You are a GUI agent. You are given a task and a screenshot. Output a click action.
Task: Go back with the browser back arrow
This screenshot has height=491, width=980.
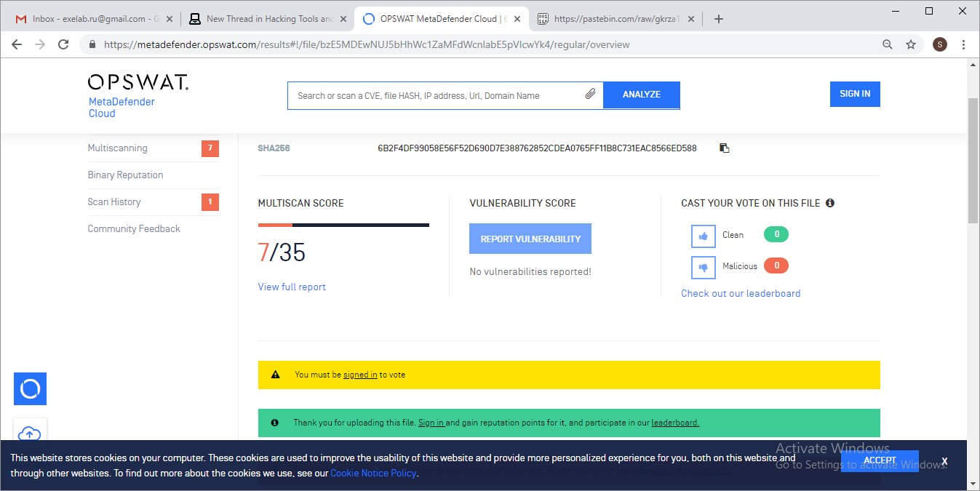(17, 44)
